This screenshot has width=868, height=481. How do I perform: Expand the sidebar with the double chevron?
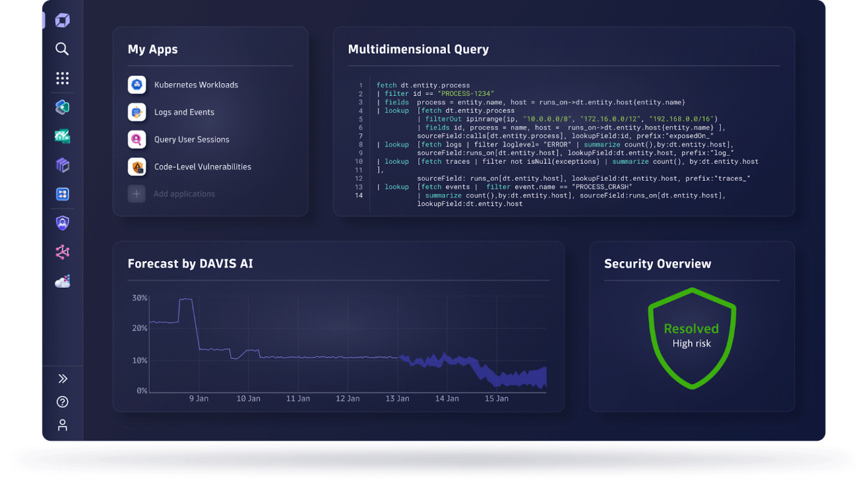click(x=62, y=378)
